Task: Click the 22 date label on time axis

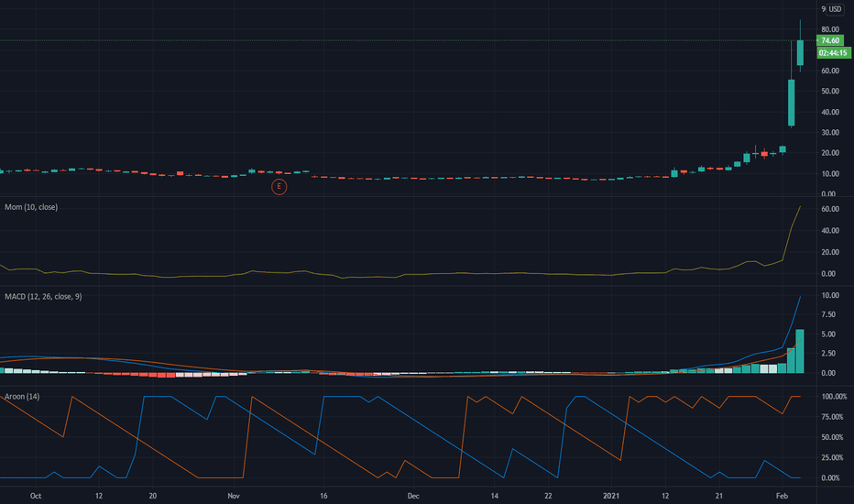Action: point(549,496)
